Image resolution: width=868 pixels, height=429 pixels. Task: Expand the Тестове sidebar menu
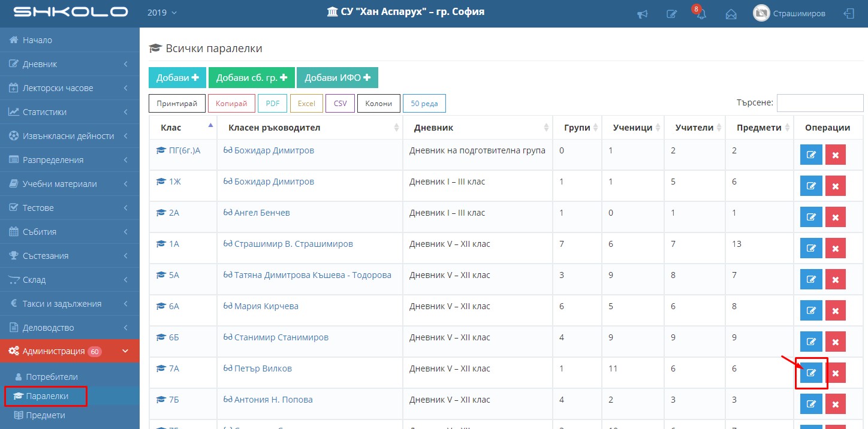click(70, 208)
